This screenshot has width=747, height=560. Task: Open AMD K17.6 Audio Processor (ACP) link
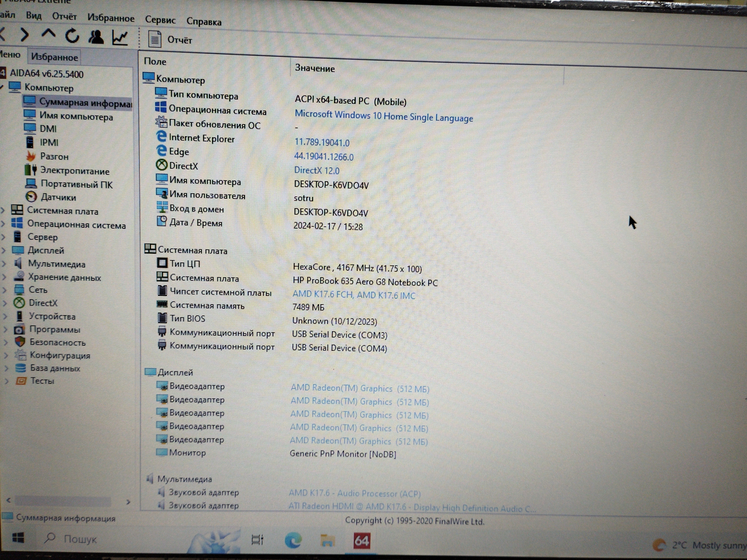(x=354, y=493)
